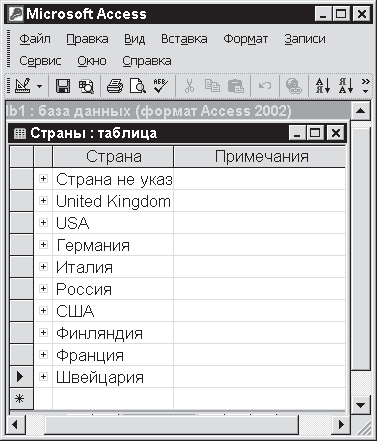The height and width of the screenshot is (441, 377).
Task: Run the spelling check ABC icon
Action: [161, 86]
